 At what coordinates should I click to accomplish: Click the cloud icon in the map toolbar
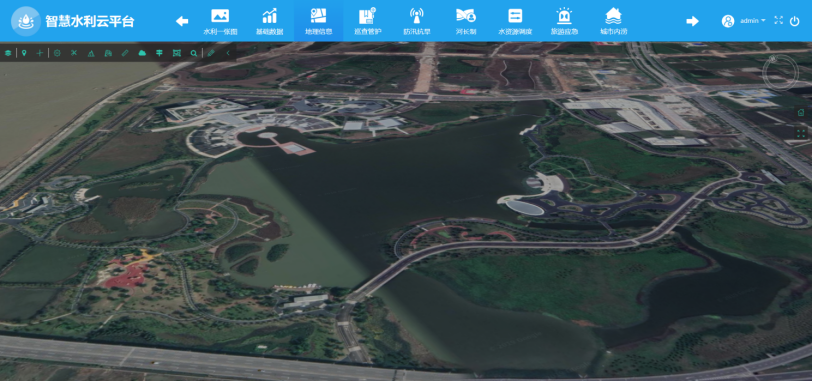coord(142,53)
